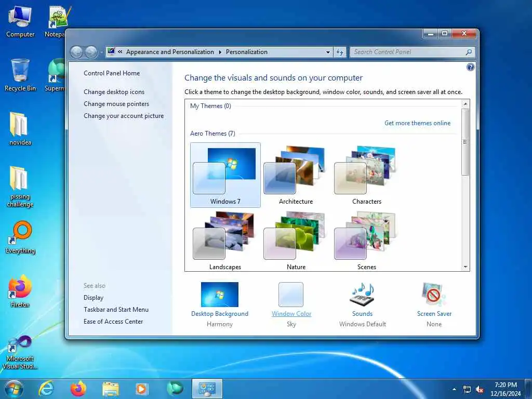The image size is (532, 399).
Task: Click the Control Panel icon in address bar
Action: tap(111, 51)
